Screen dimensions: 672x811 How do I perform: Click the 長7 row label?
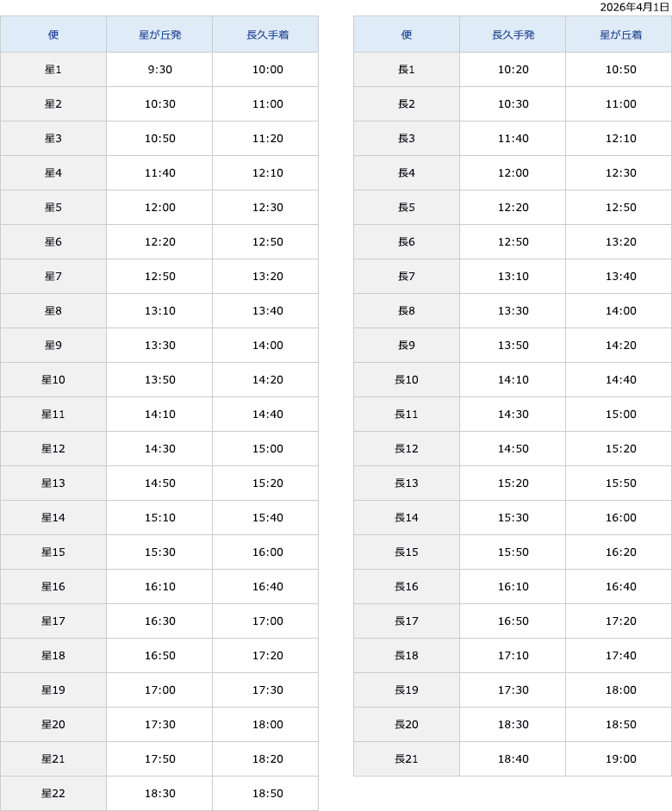click(x=407, y=277)
